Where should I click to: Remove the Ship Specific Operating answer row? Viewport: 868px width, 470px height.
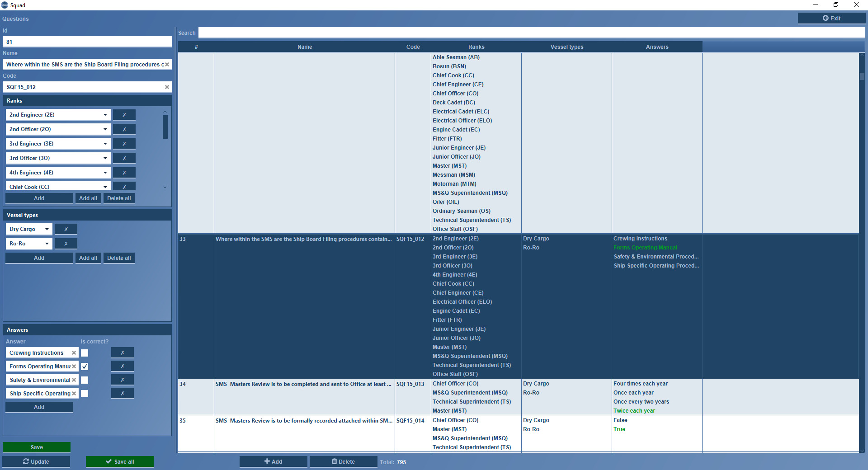click(122, 393)
